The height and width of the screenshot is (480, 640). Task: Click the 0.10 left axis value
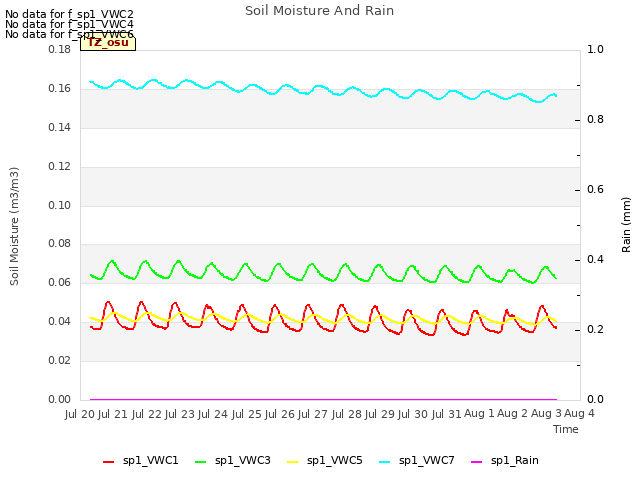tap(60, 205)
